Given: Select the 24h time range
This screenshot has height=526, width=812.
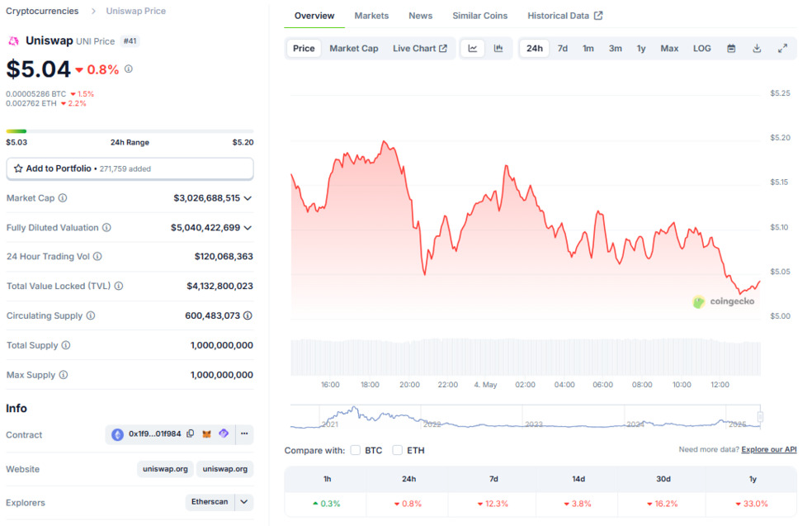Looking at the screenshot, I should 535,48.
